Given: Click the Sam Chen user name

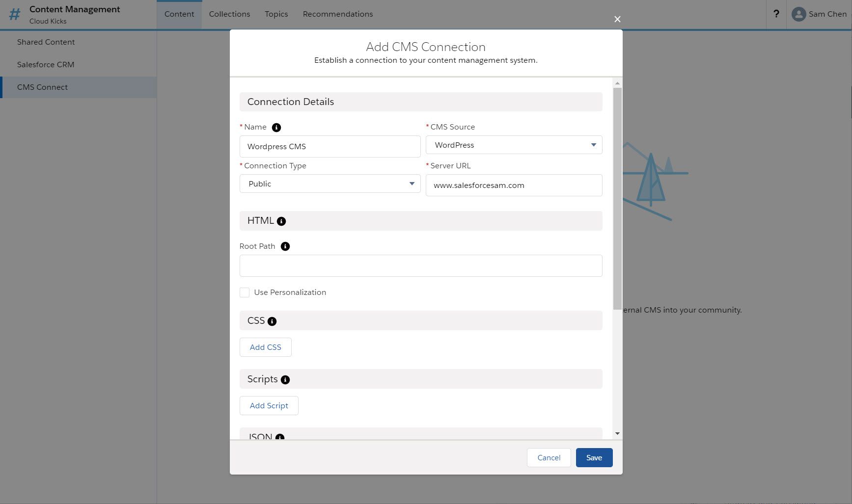Looking at the screenshot, I should coord(827,14).
